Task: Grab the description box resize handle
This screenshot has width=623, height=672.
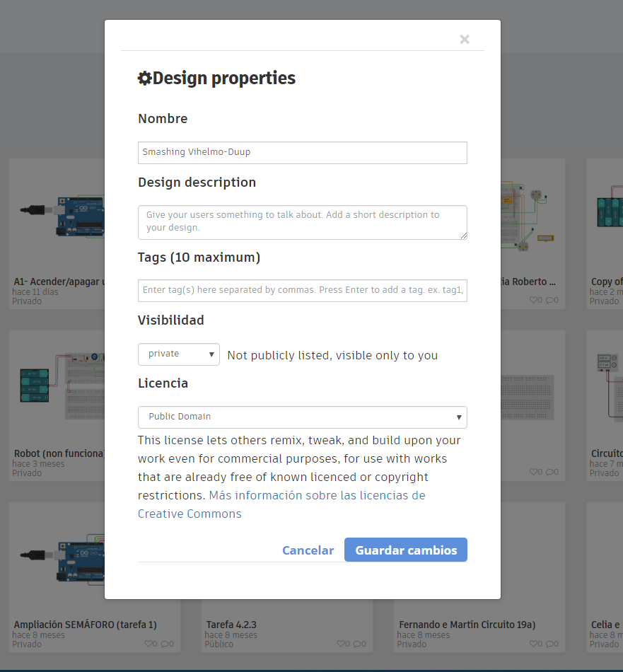Action: (x=463, y=236)
